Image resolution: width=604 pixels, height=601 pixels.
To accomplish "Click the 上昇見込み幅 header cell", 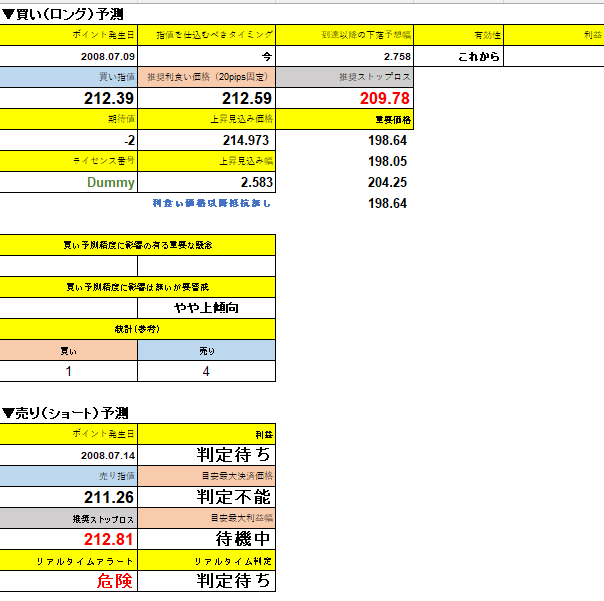I will pos(206,161).
